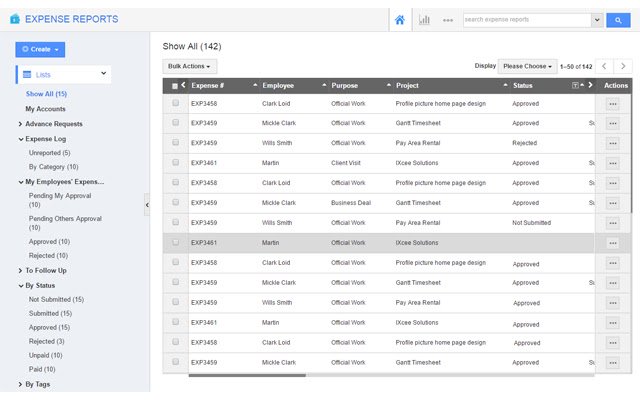Collapse My Employees' Expenses section

pos(20,182)
